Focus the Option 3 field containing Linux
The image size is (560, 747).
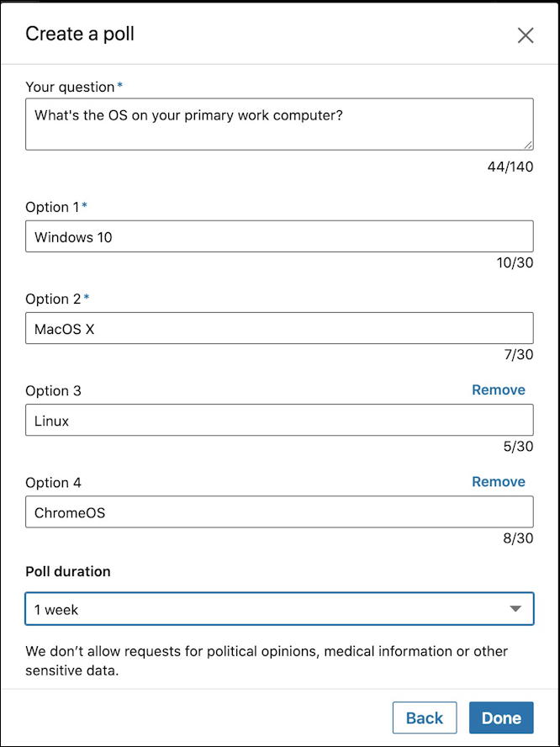[x=279, y=420]
